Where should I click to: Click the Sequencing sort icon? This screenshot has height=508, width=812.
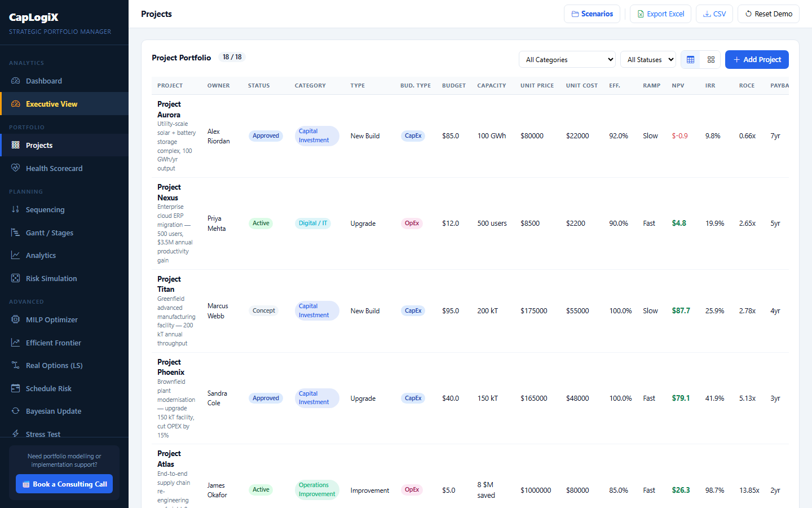(x=15, y=209)
